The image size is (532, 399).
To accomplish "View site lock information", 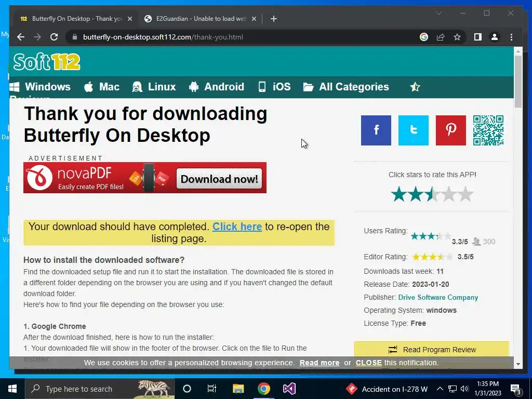I will (x=75, y=37).
